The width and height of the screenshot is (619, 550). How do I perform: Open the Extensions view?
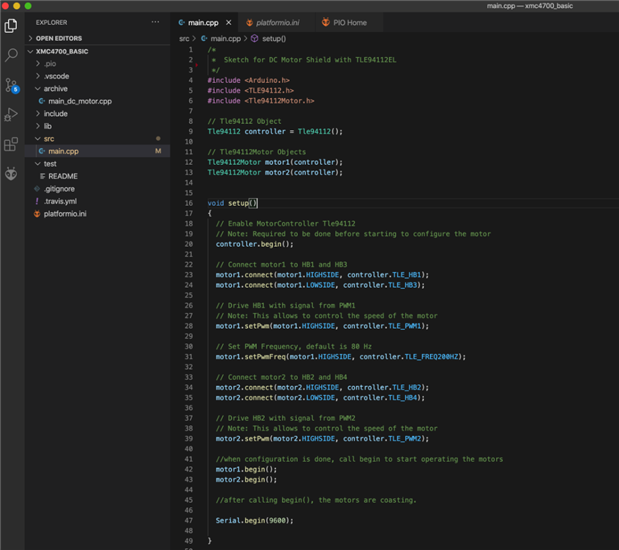11,144
